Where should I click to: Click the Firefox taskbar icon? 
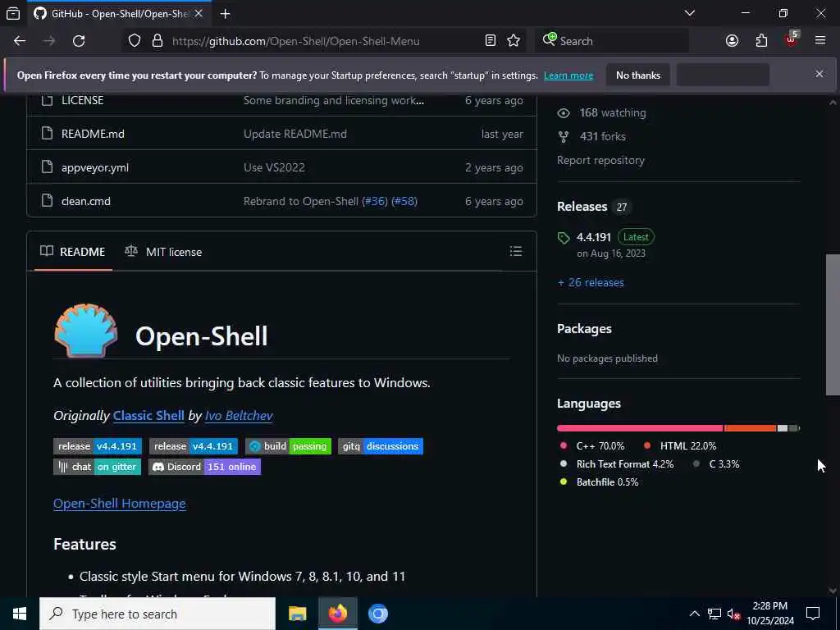[337, 614]
